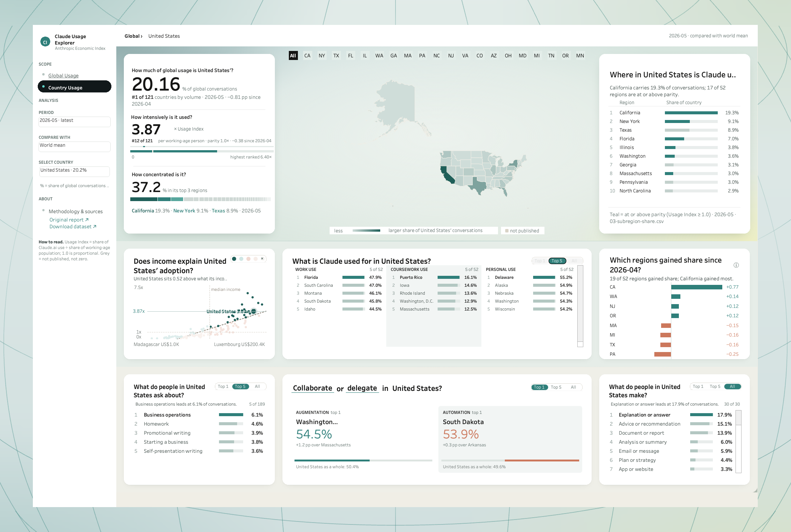Click the Texas link in concentration summary
The image size is (791, 532).
(x=218, y=211)
